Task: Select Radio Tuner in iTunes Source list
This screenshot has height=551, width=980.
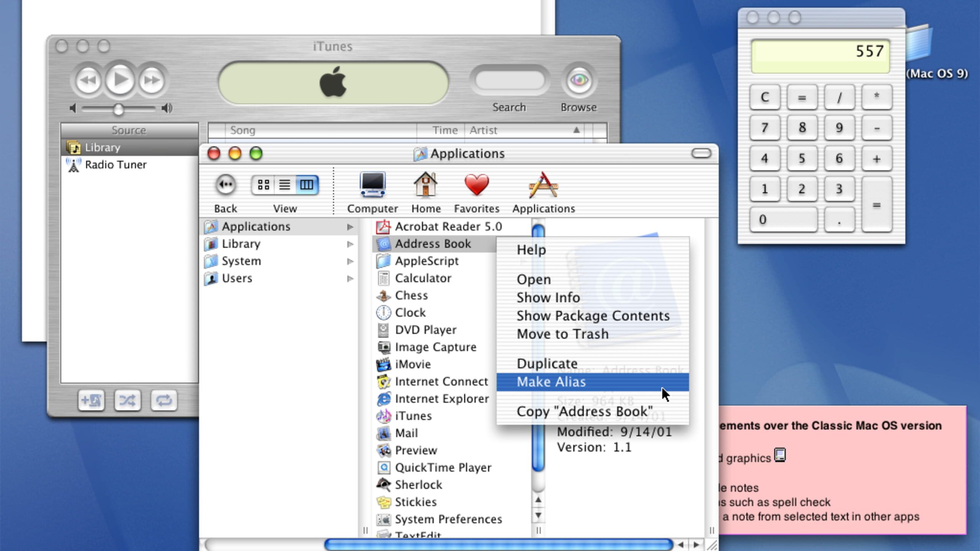Action: point(130,165)
